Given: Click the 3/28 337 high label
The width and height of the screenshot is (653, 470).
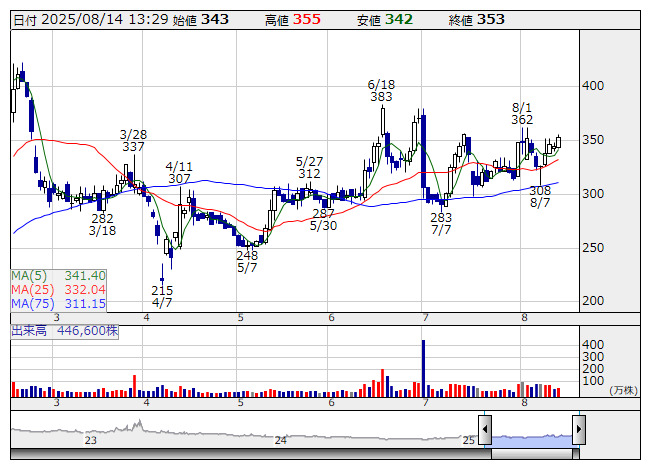Looking at the screenshot, I should coord(133,141).
